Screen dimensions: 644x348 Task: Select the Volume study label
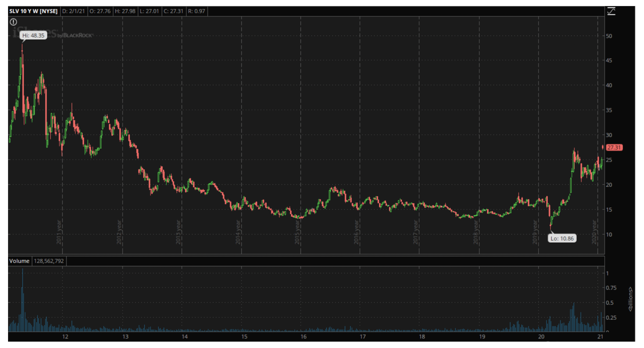[x=19, y=261]
